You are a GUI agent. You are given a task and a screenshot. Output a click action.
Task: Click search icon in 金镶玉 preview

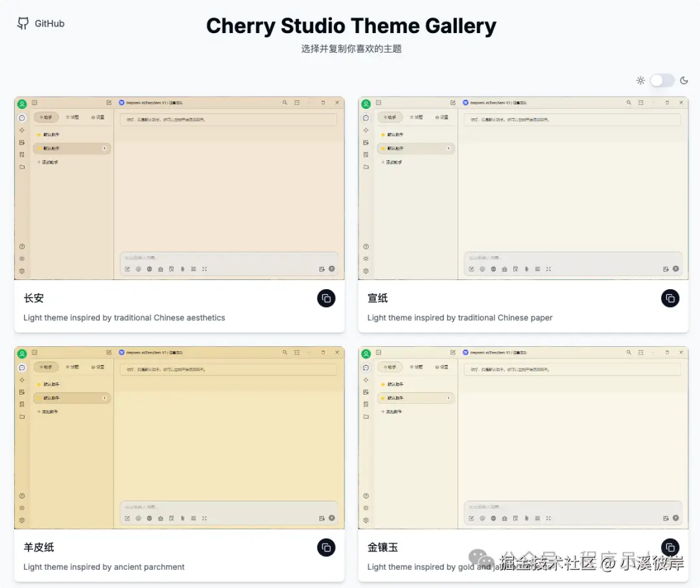(x=629, y=352)
